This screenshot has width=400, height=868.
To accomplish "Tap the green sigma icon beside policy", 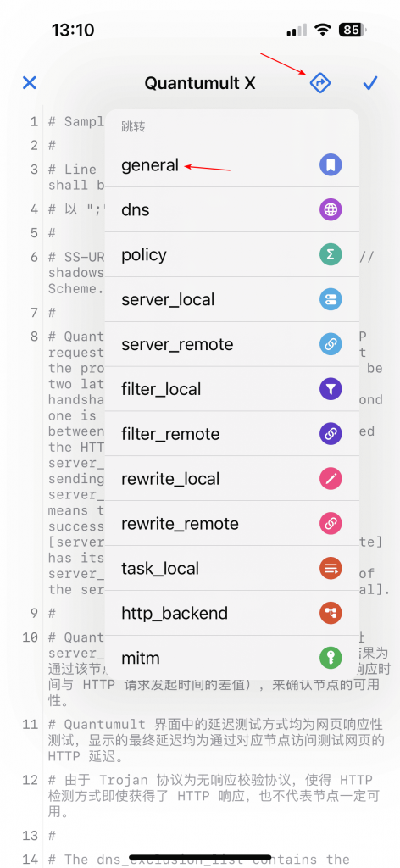I will click(331, 254).
